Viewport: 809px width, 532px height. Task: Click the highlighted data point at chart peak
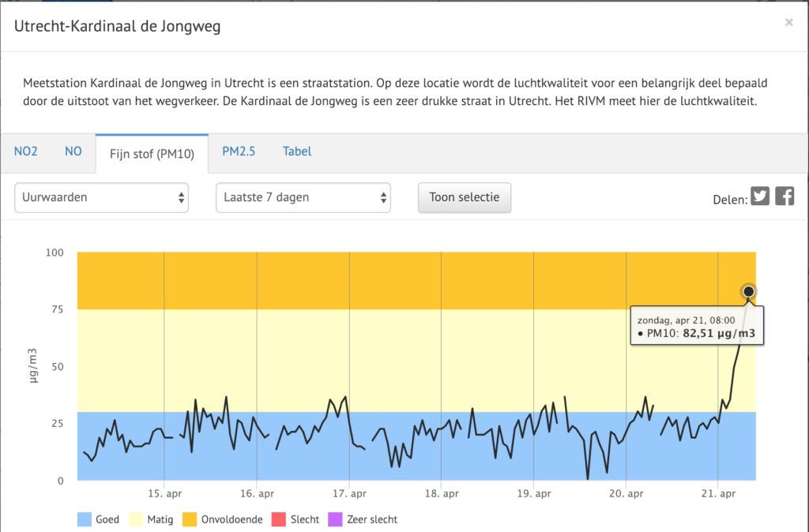click(x=748, y=292)
